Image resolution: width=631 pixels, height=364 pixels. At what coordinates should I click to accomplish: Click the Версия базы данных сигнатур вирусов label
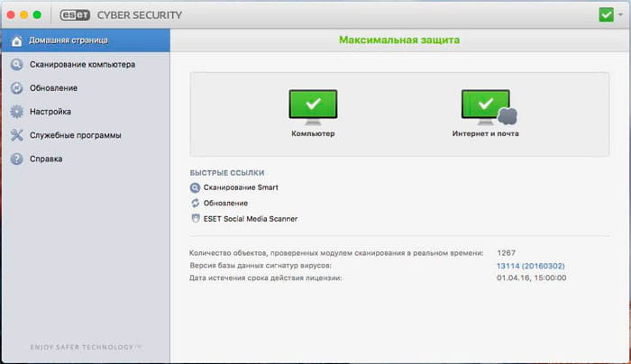[x=261, y=266]
